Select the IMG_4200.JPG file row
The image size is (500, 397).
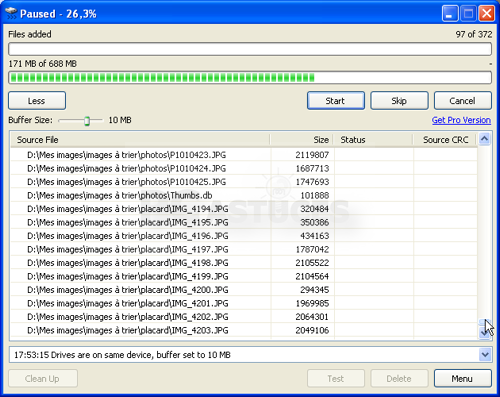pos(244,290)
